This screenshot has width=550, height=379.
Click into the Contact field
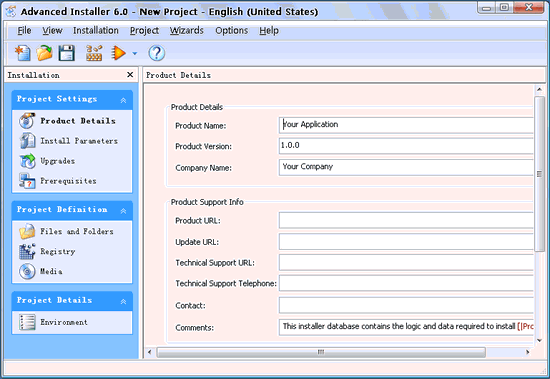tap(406, 305)
